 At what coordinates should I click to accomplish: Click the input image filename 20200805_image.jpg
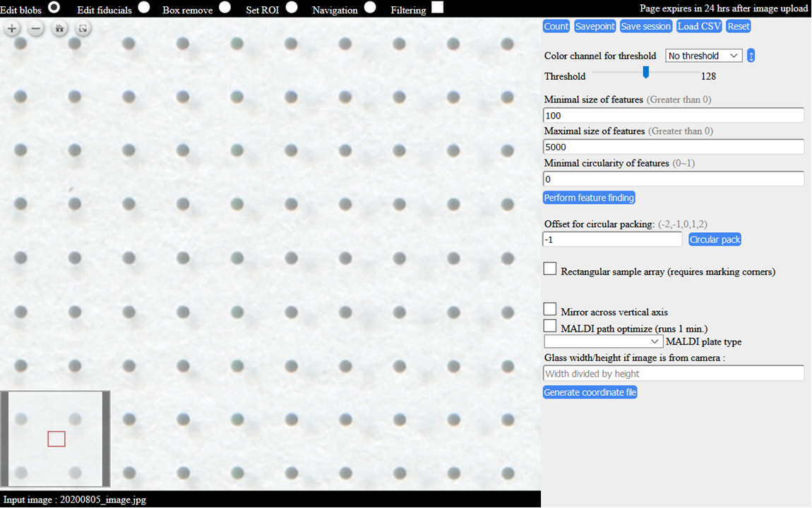coord(103,500)
